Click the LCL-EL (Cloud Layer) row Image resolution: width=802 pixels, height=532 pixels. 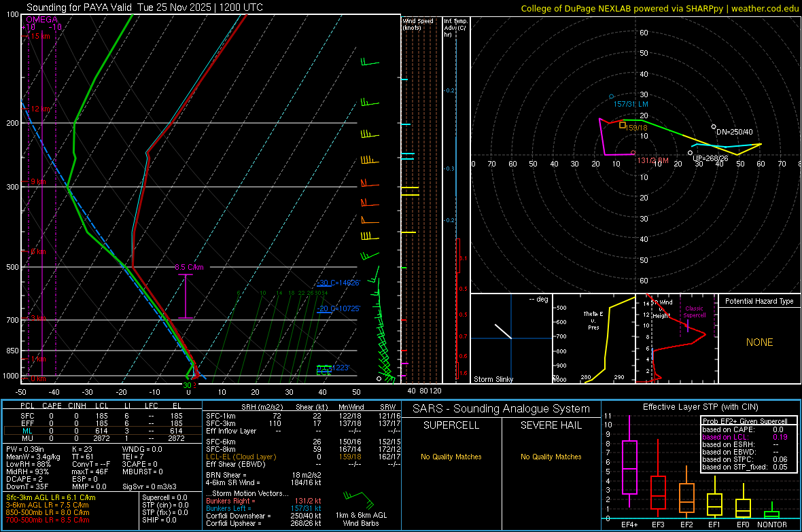[x=303, y=457]
